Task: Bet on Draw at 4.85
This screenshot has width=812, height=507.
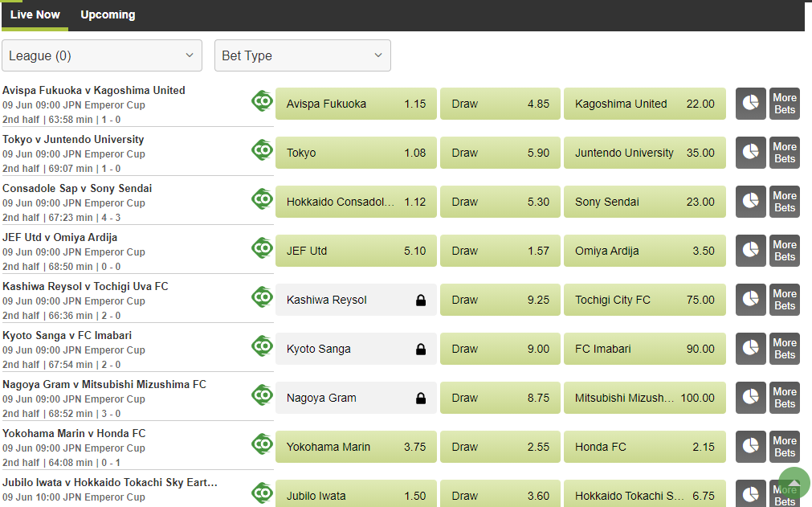Action: [x=500, y=104]
